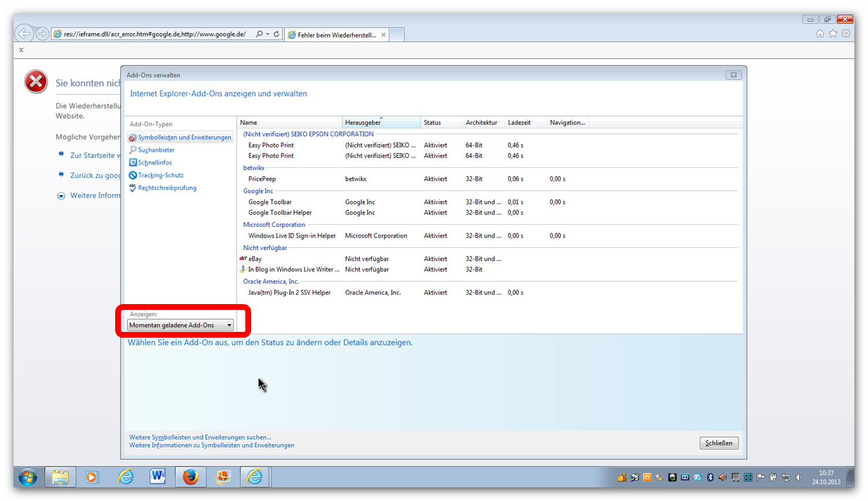Launch Firefox from the taskbar
This screenshot has width=868, height=501.
click(190, 477)
